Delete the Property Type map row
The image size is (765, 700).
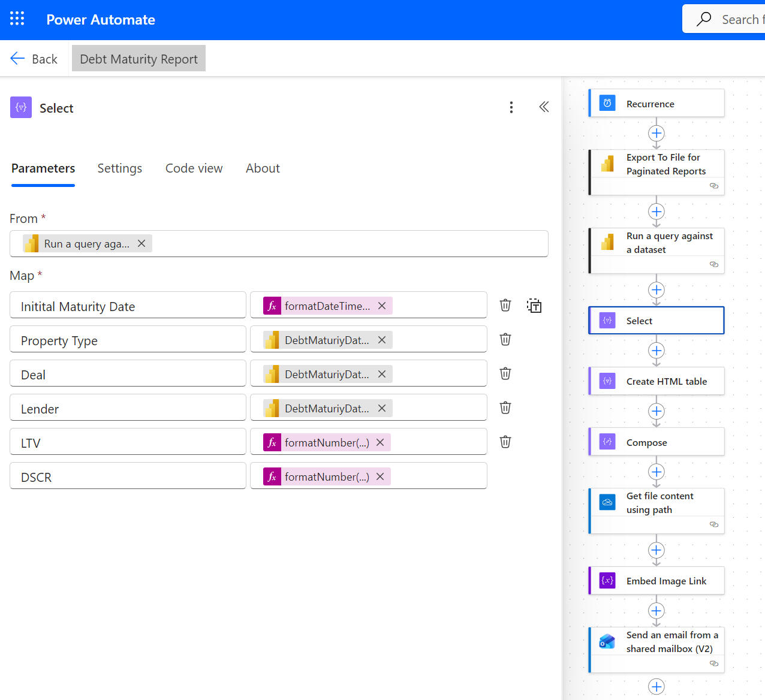click(505, 340)
